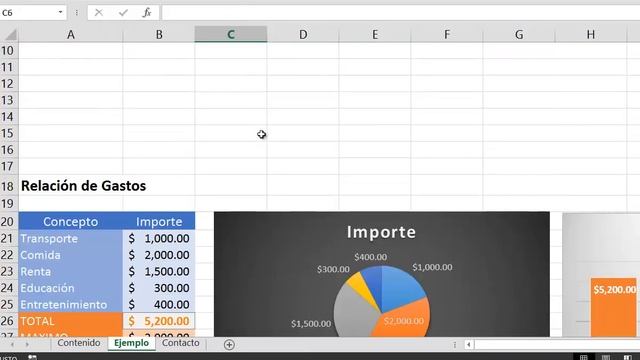This screenshot has width=640, height=360.
Task: Switch to Normal view icon
Action: 584,358
